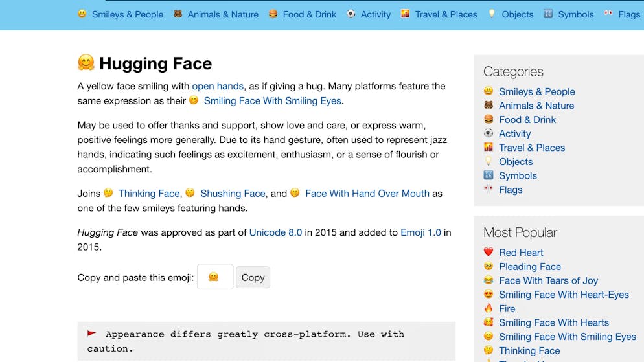Click the Face With Hand Over Mouth emoji

point(295,192)
